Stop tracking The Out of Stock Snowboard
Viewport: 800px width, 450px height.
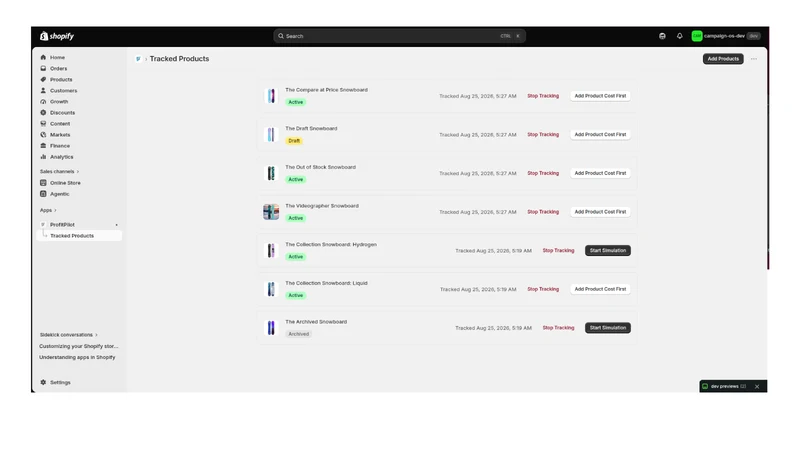pyautogui.click(x=543, y=173)
